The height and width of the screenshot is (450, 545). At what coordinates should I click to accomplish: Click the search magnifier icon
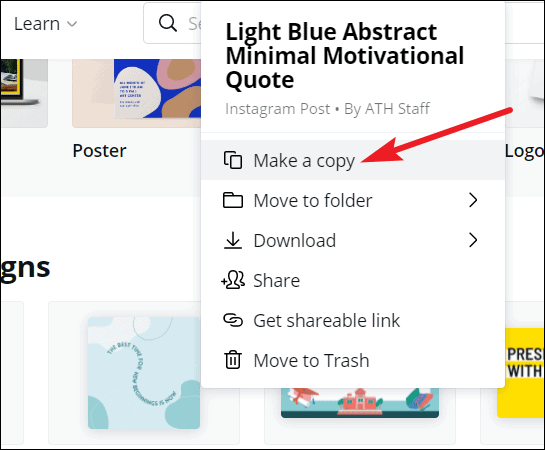coord(168,23)
